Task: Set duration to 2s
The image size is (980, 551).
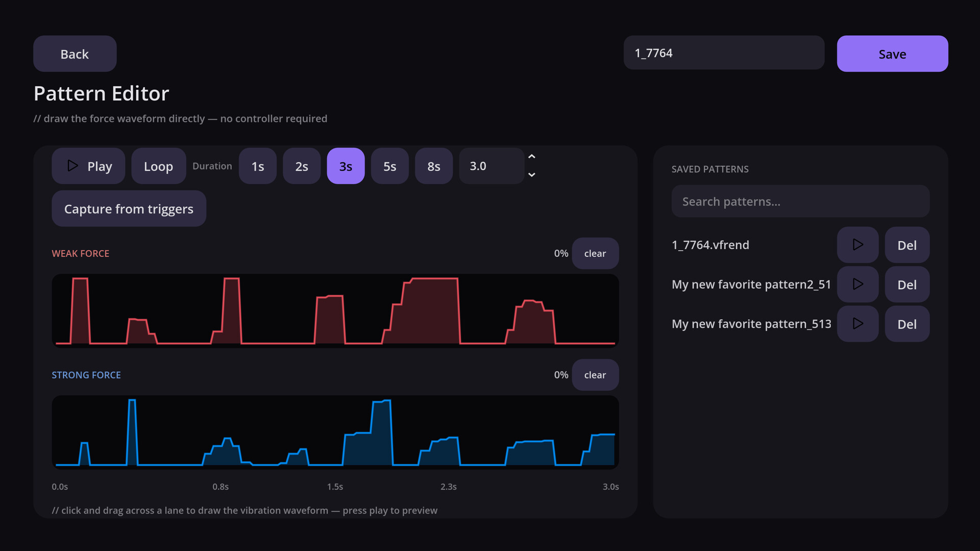Action: point(302,166)
